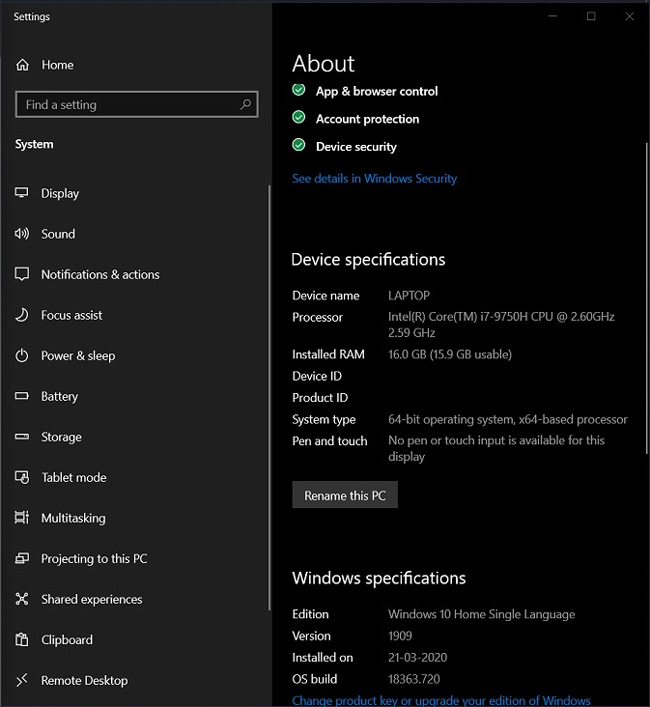
Task: Click the Account protection label
Action: coord(367,119)
